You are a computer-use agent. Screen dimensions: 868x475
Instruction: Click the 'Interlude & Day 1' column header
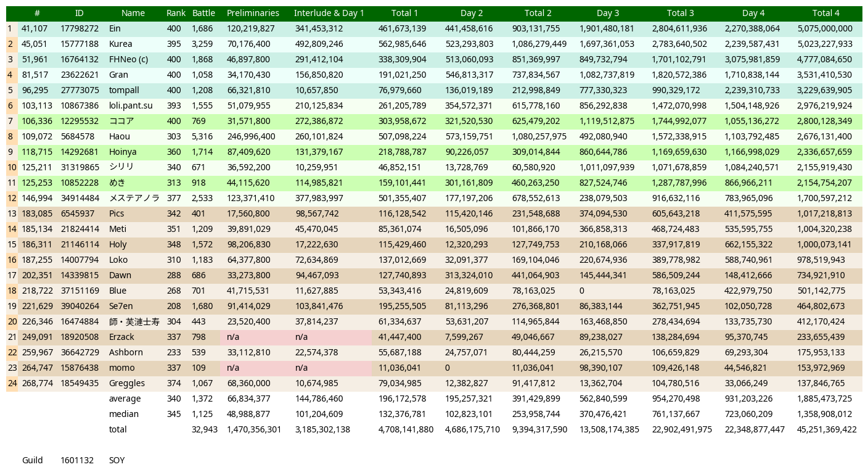pos(329,13)
